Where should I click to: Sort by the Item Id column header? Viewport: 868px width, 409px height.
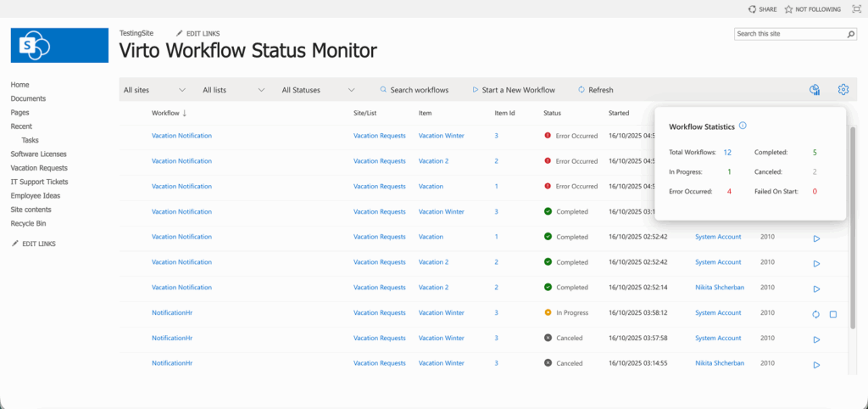505,113
